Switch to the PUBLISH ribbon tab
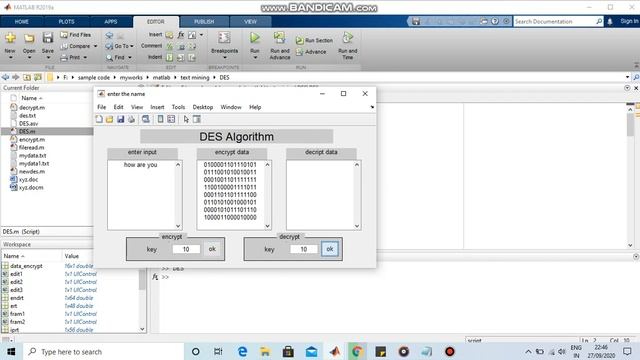Image resolution: width=640 pixels, height=360 pixels. click(x=204, y=22)
